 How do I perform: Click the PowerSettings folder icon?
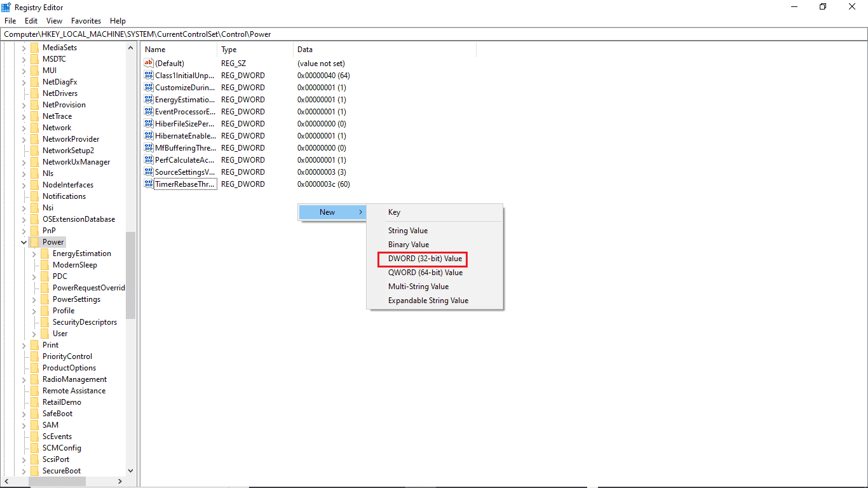(44, 299)
